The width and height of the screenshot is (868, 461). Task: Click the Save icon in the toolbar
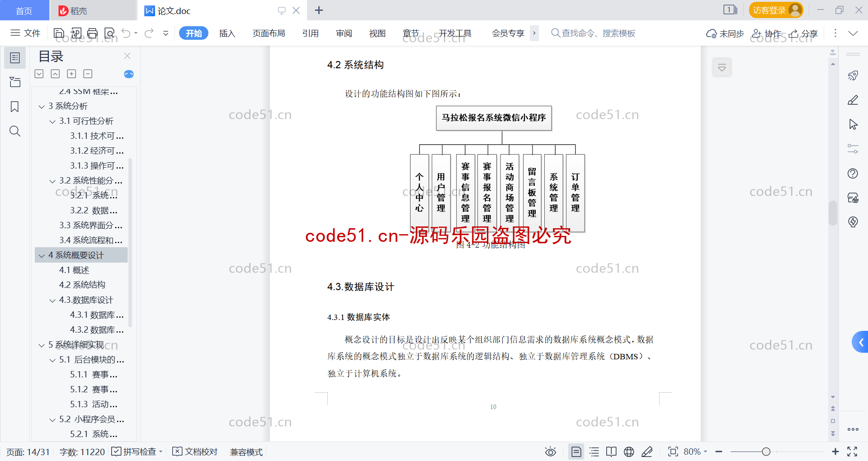[59, 33]
